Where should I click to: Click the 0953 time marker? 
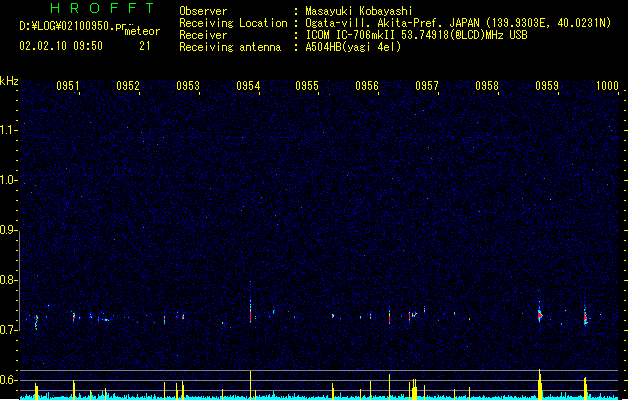point(188,86)
